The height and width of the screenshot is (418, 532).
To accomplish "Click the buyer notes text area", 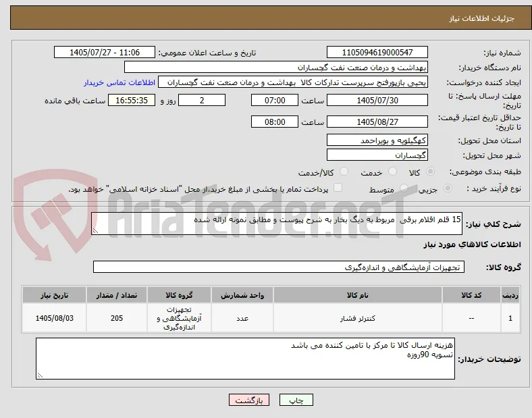I will [x=245, y=359].
